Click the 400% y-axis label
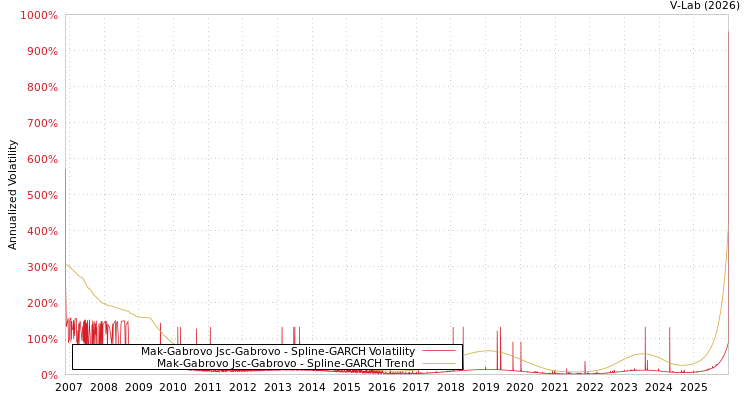Viewport: 750px width, 400px height. 42,231
